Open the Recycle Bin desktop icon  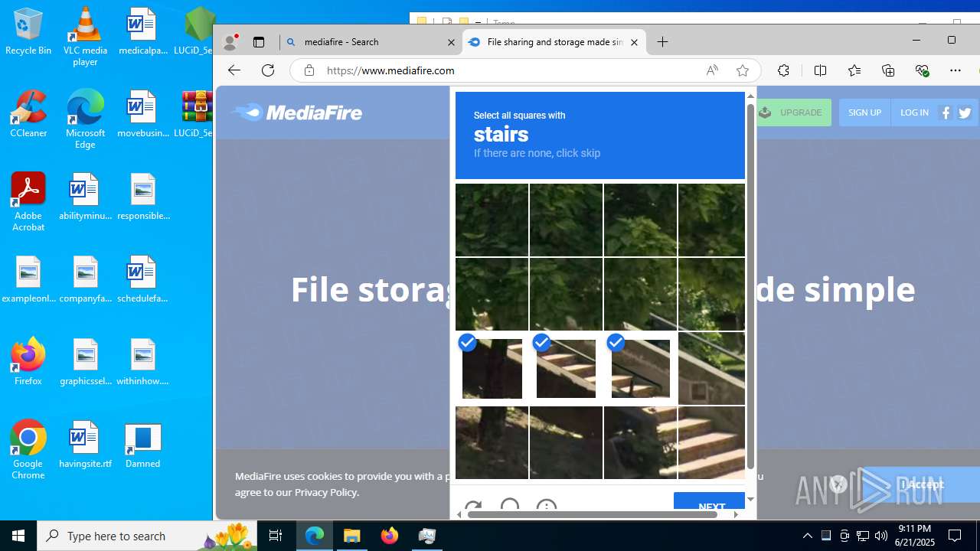click(x=28, y=32)
